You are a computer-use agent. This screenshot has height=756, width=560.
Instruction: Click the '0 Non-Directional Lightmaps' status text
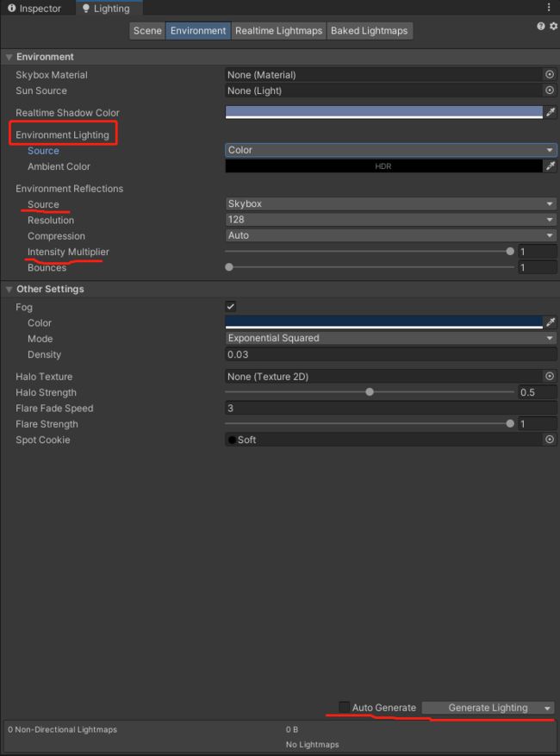pyautogui.click(x=62, y=729)
